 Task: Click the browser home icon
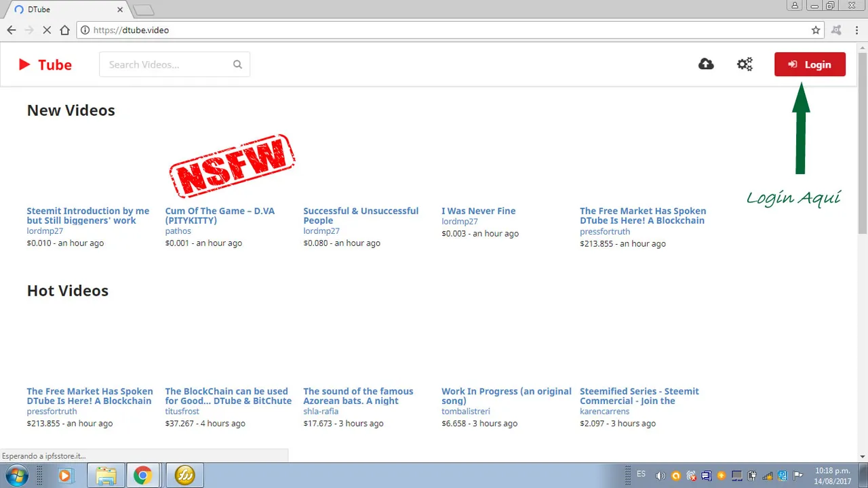tap(64, 30)
